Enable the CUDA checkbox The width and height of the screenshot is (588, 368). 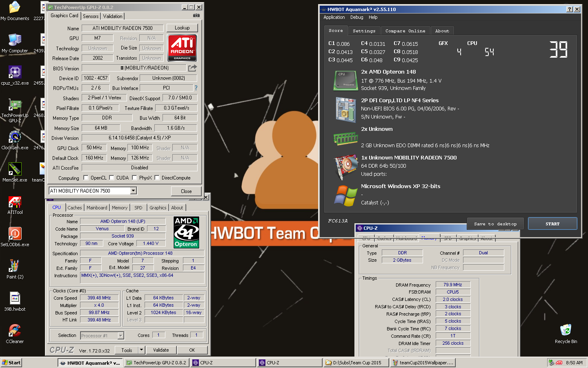click(111, 178)
